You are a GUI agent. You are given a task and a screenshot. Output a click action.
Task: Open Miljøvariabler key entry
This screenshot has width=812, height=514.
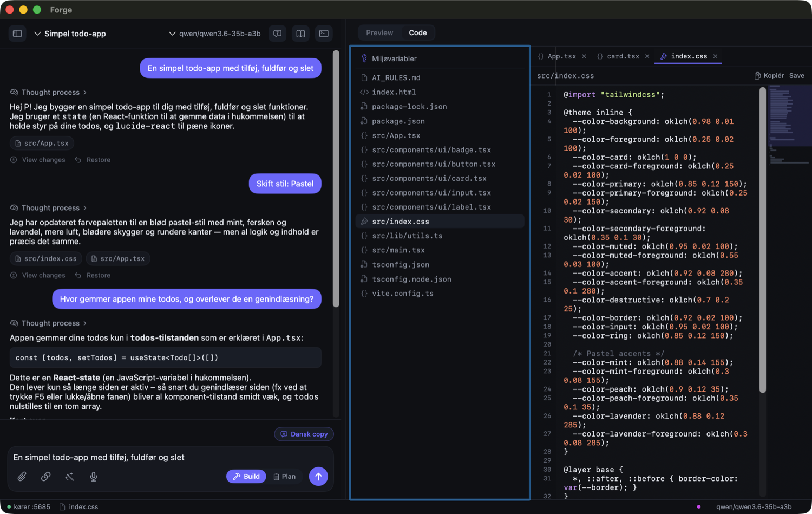(x=440, y=58)
